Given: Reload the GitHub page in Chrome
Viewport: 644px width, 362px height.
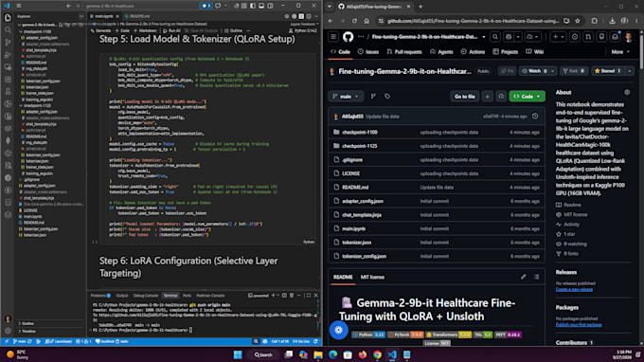Looking at the screenshot, I should [x=354, y=21].
